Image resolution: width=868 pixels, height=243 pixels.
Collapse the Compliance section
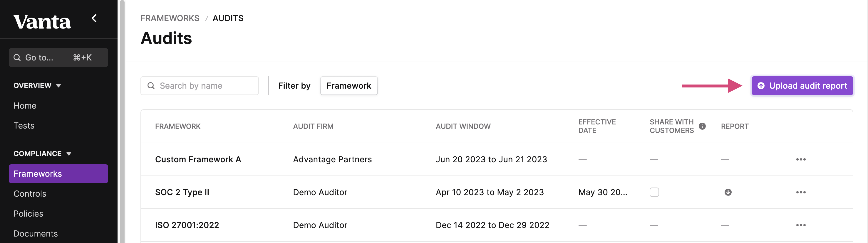42,153
